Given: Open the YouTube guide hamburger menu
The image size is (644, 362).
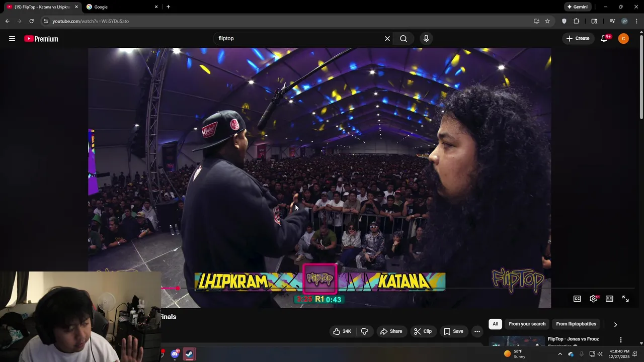Looking at the screenshot, I should point(12,39).
